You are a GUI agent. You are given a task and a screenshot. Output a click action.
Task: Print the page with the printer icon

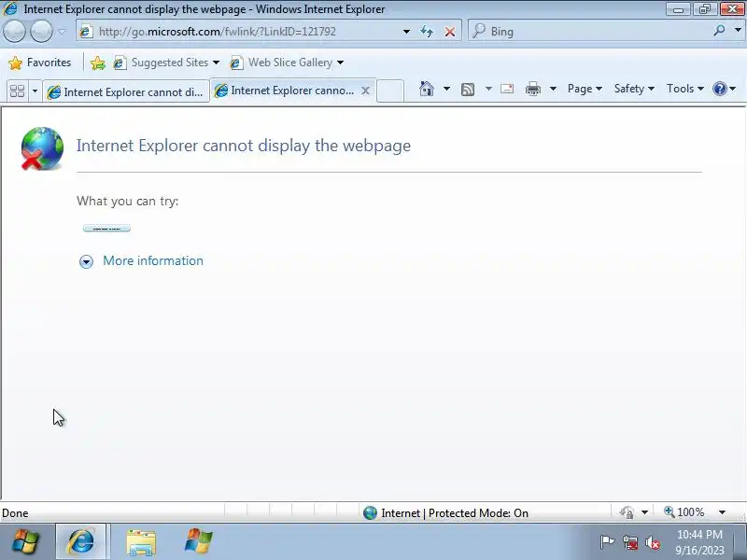tap(532, 89)
